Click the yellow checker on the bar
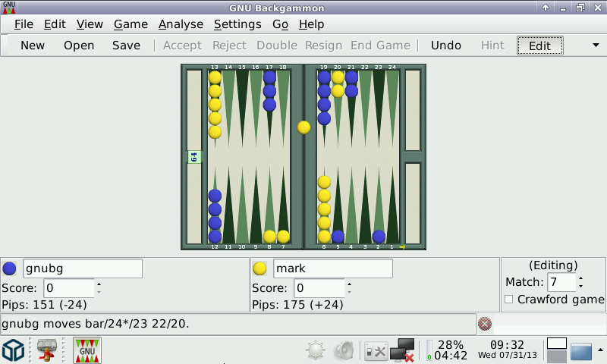 point(303,127)
